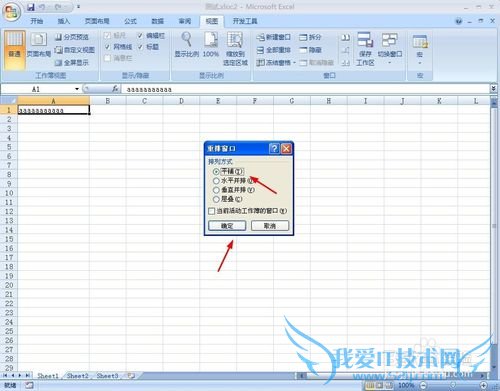Screen dimensions: 500x391
Task: Expand the formula bar chevron
Action: (x=494, y=88)
